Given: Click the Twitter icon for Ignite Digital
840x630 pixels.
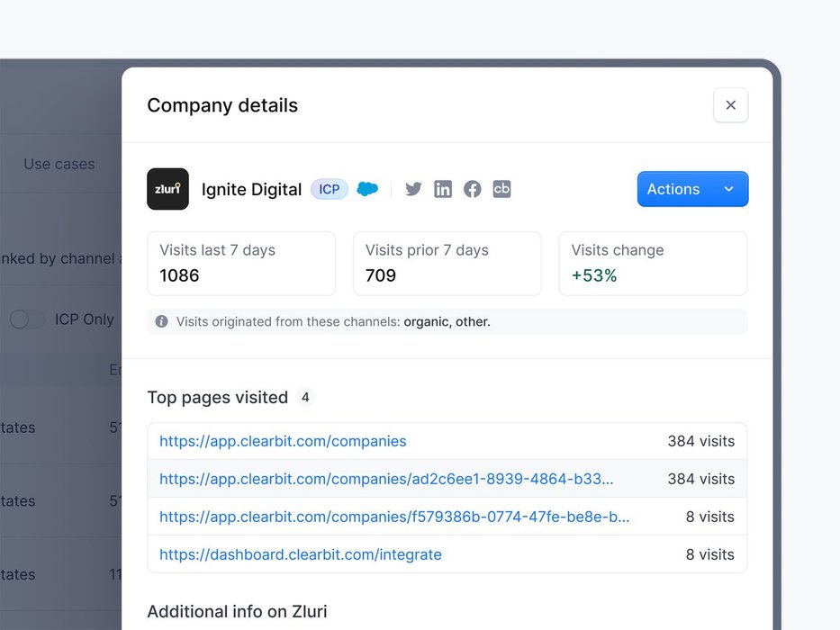Looking at the screenshot, I should click(x=413, y=189).
